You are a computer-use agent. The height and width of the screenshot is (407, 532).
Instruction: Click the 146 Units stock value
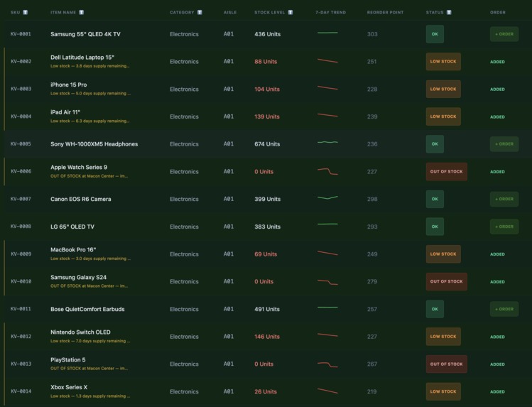pyautogui.click(x=267, y=337)
